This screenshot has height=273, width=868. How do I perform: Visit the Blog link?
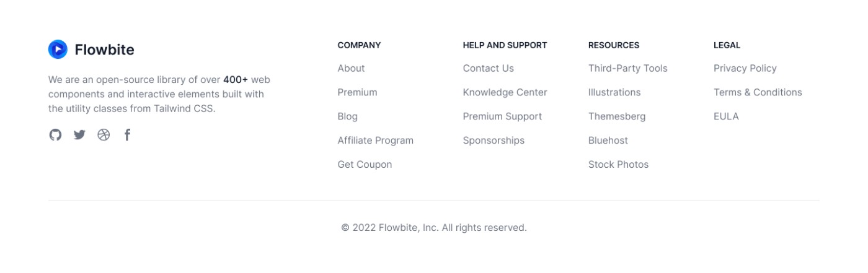coord(347,116)
